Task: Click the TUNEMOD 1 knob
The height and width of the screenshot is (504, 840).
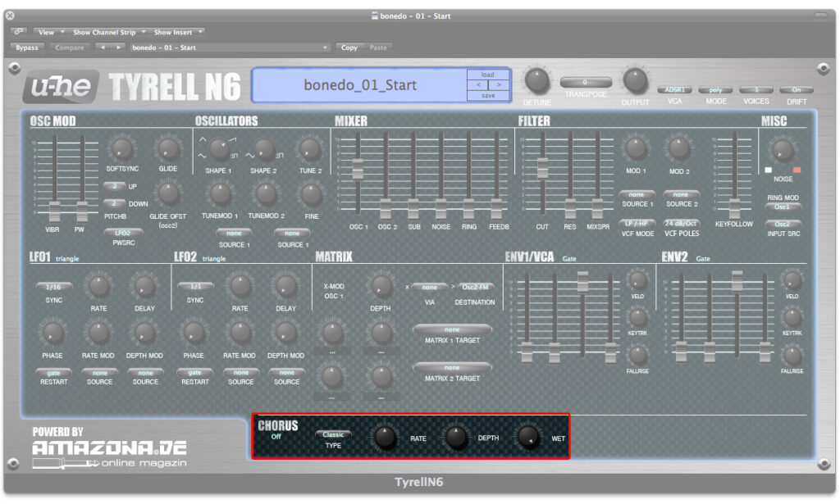Action: tap(220, 195)
